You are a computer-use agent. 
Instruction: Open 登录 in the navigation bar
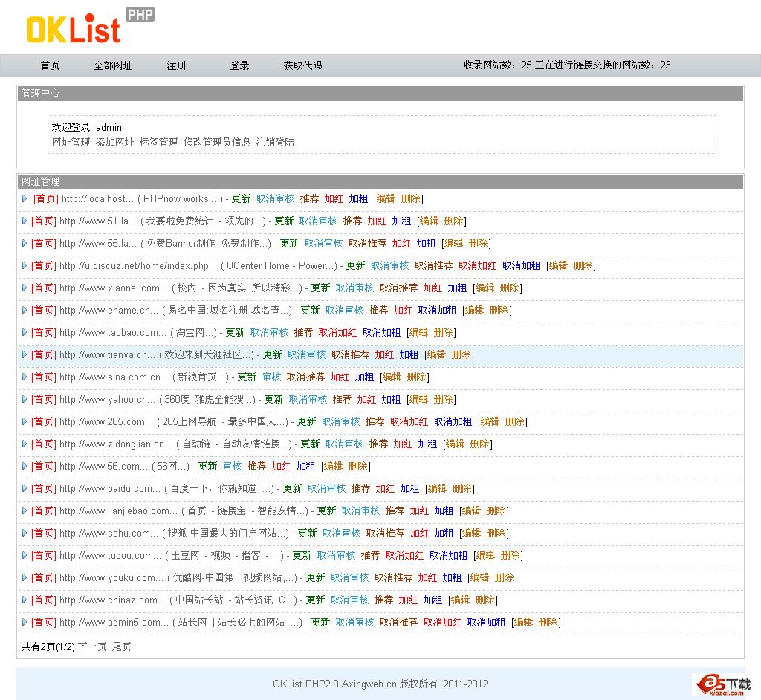[239, 65]
